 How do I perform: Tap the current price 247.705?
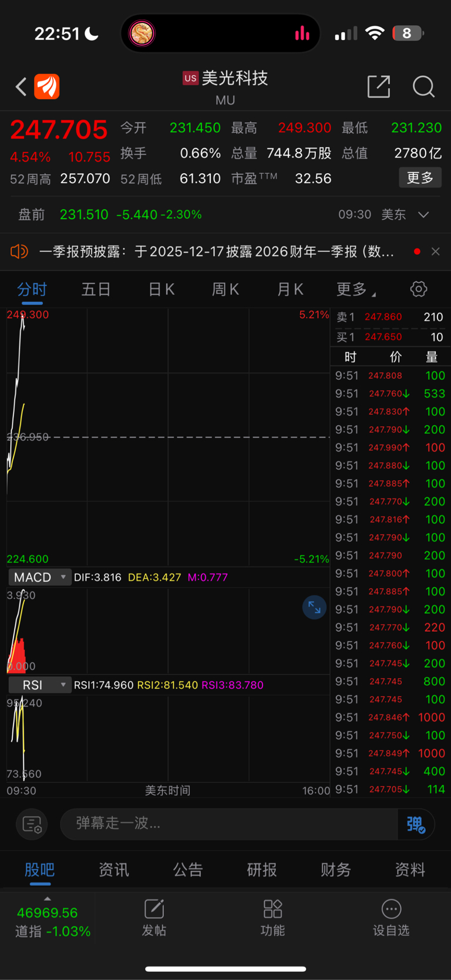point(59,130)
